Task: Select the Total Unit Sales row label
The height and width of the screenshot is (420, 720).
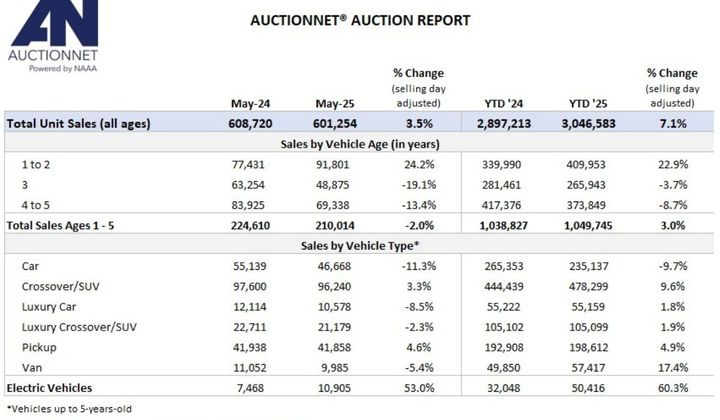Action: pos(79,123)
